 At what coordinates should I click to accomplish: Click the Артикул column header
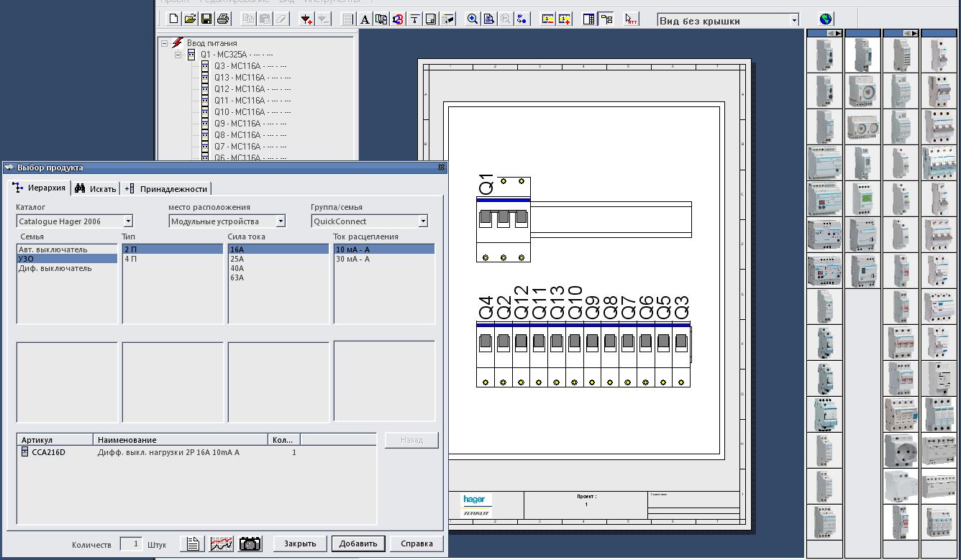55,439
